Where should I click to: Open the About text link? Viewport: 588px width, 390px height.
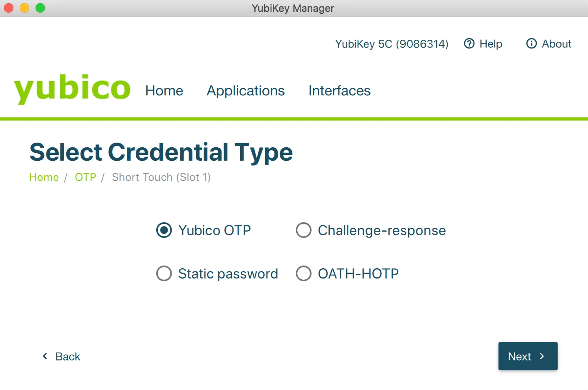[x=556, y=44]
